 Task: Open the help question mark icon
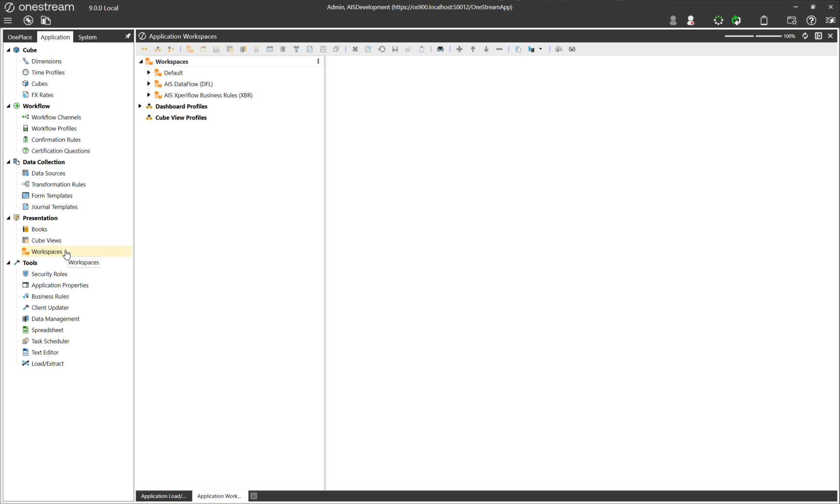click(x=811, y=21)
